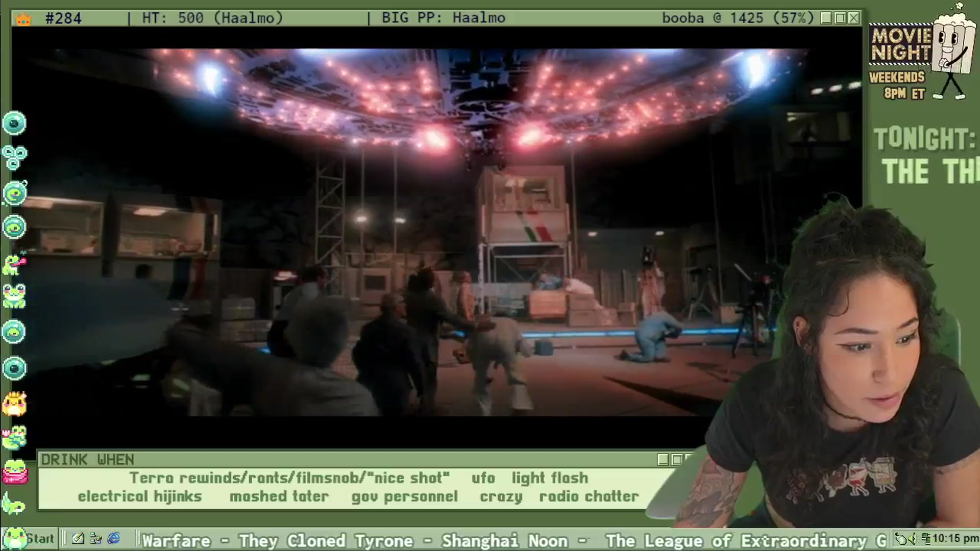This screenshot has height=551, width=980.
Task: Launch Internet Explorer from quick launch
Action: (113, 539)
